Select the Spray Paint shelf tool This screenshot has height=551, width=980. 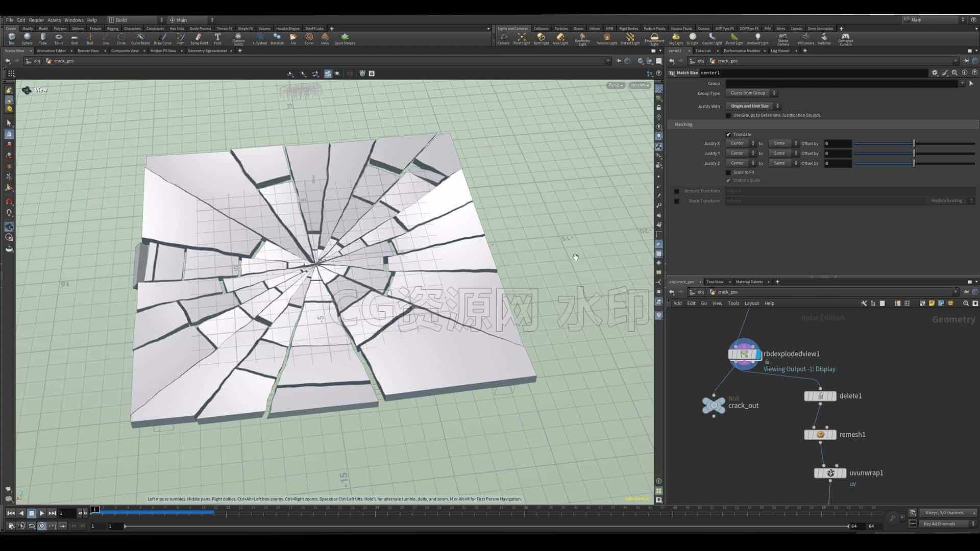click(x=199, y=39)
